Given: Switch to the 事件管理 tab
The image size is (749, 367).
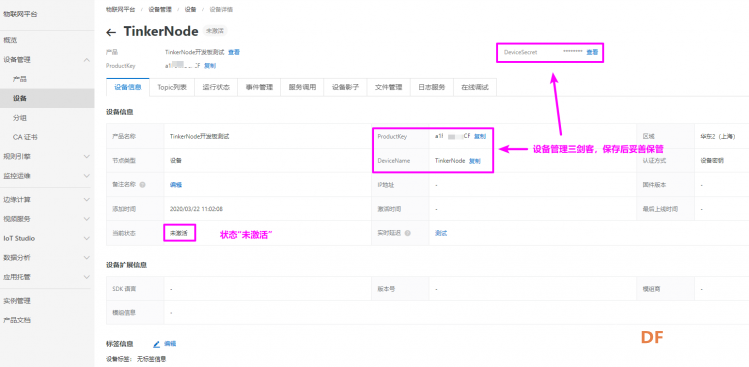Looking at the screenshot, I should [x=259, y=87].
